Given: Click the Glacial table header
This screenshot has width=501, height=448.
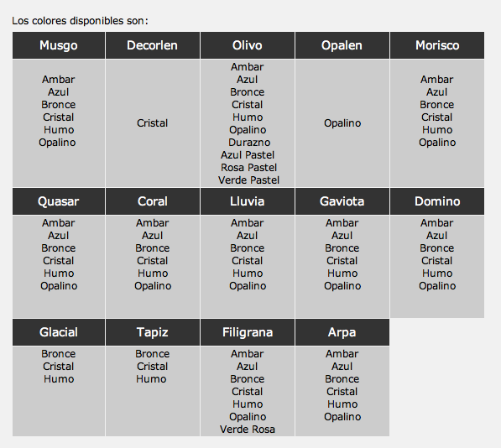Looking at the screenshot, I should (59, 332).
